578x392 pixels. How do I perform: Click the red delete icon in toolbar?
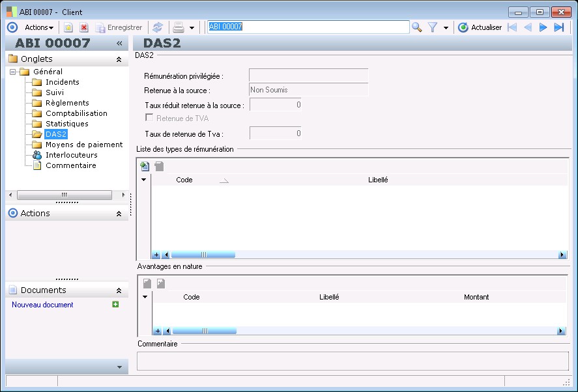pyautogui.click(x=84, y=27)
